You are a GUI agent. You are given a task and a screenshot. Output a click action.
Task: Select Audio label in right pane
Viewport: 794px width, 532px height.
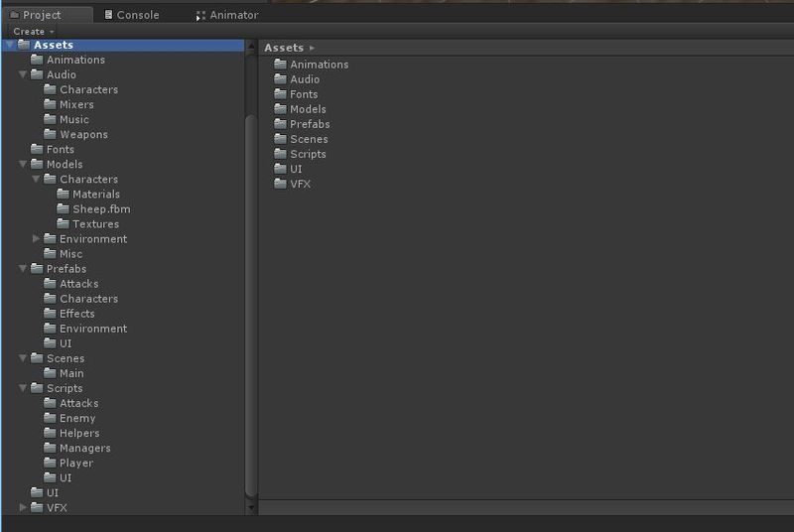tap(305, 79)
